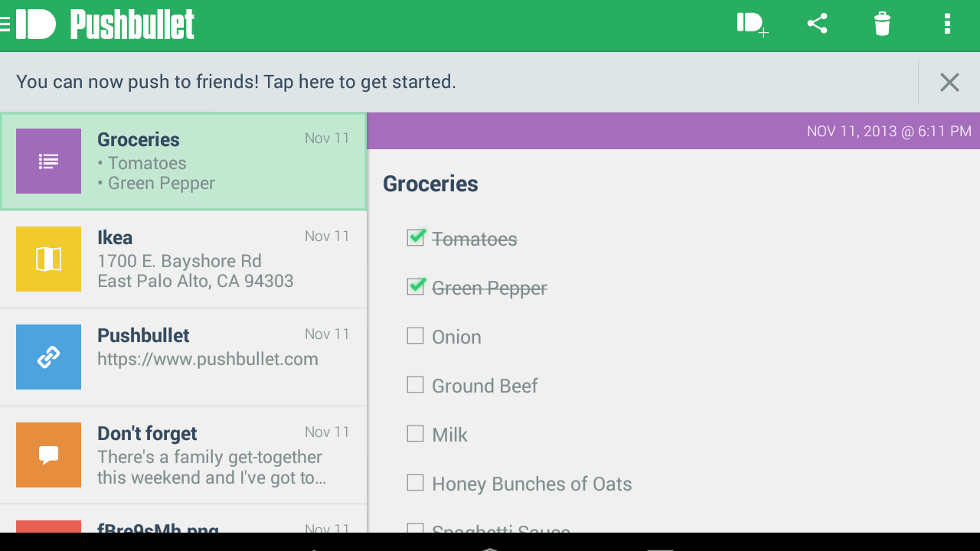Tap the yellow Ikea map icon
This screenshot has width=980, height=551.
pyautogui.click(x=48, y=259)
